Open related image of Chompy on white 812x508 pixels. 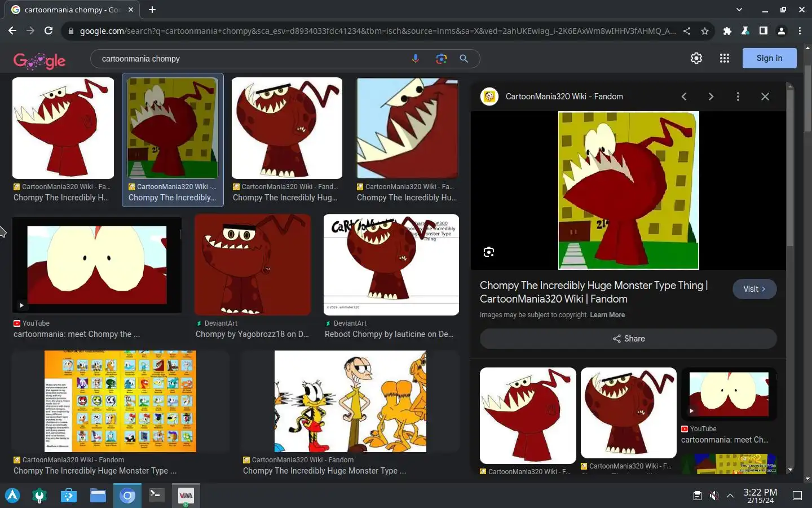point(528,416)
